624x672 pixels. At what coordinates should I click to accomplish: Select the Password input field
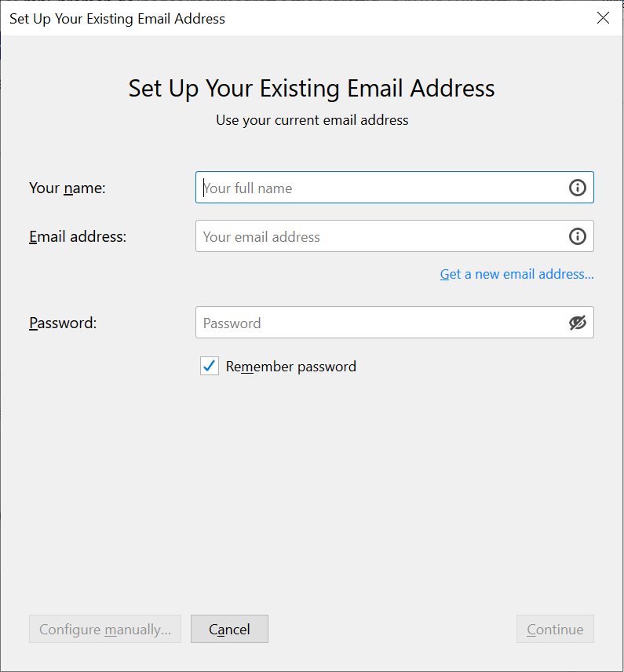point(395,323)
